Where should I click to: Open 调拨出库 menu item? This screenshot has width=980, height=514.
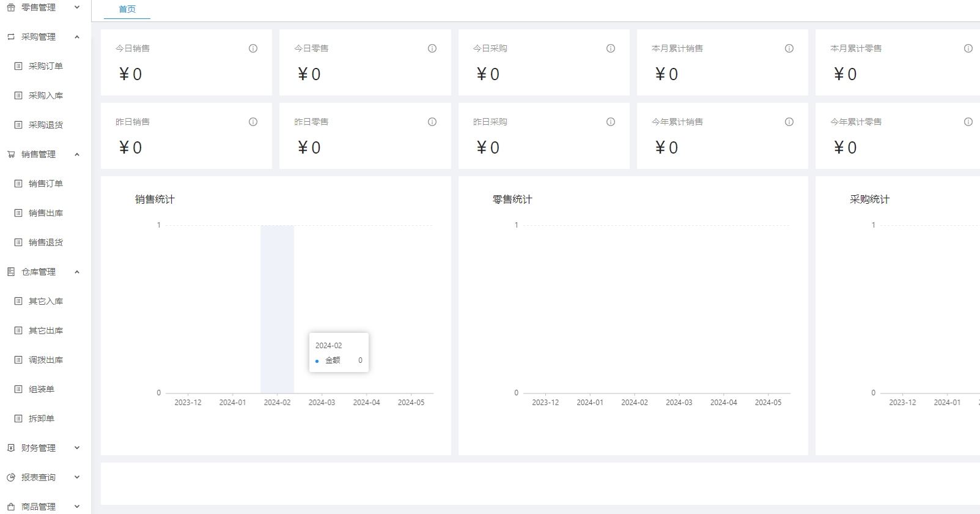tap(46, 360)
